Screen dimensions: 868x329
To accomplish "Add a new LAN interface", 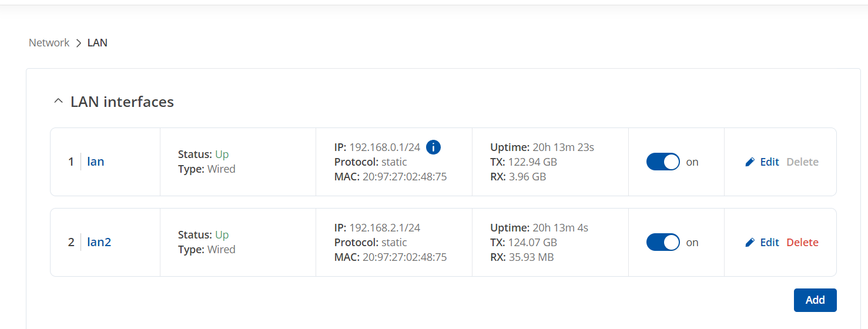I will pos(815,300).
